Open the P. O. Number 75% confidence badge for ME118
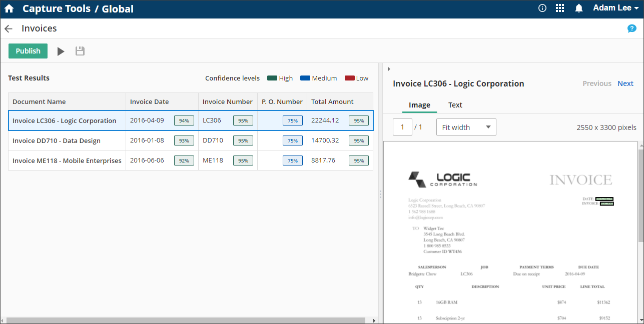 click(x=293, y=160)
